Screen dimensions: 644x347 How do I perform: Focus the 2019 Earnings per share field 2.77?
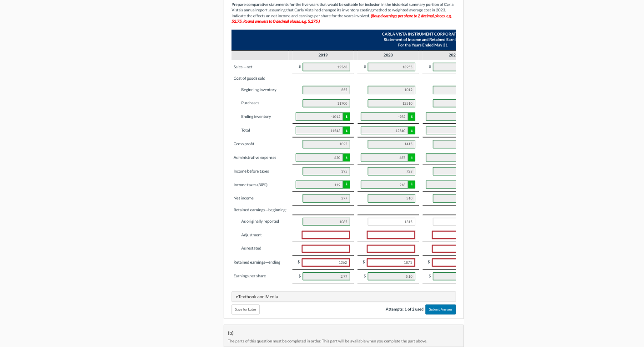pos(326,276)
